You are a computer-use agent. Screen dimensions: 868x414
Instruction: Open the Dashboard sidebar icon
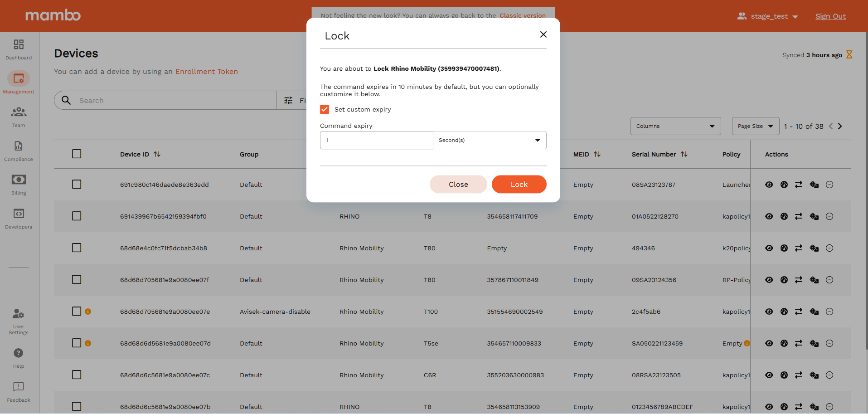19,45
